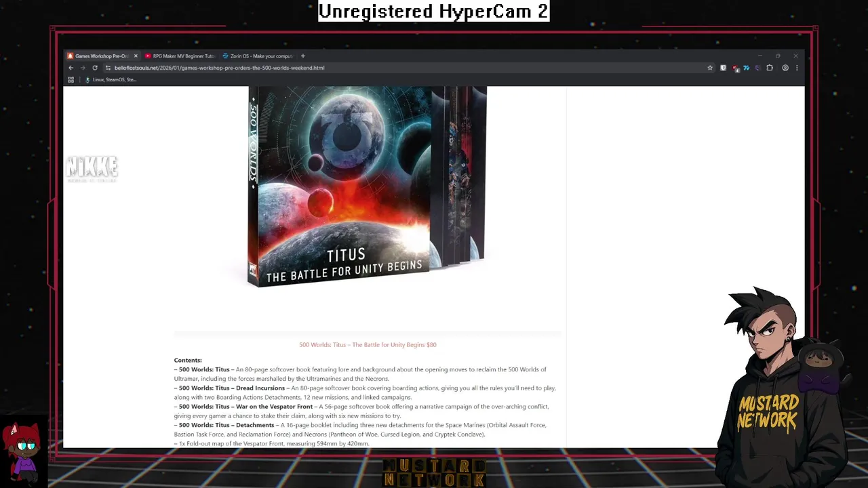This screenshot has height=488, width=868.
Task: Reload the current page
Action: point(95,68)
